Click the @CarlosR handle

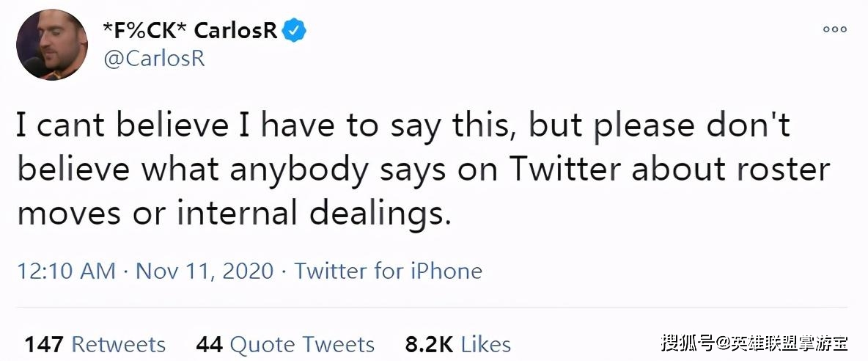click(x=155, y=59)
